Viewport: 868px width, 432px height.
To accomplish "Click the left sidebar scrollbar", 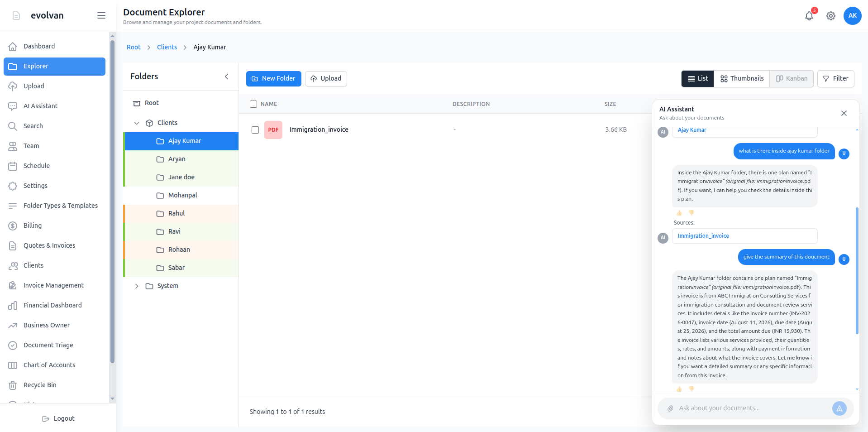I will point(112,202).
